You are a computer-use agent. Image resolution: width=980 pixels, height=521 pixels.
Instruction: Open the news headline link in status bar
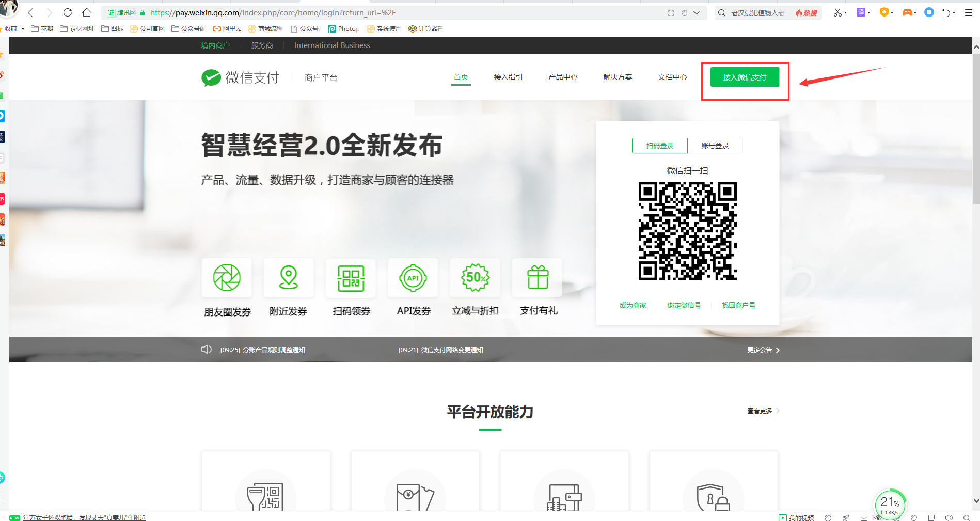click(x=85, y=517)
